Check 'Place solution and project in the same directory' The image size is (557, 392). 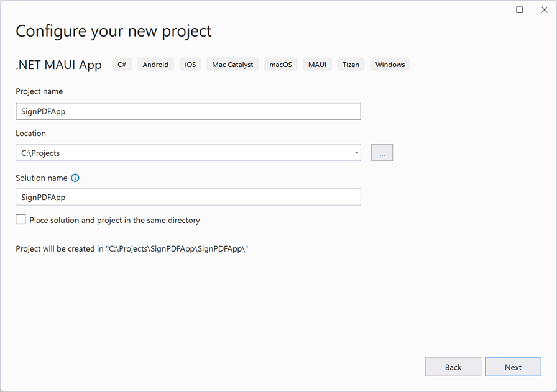[21, 219]
